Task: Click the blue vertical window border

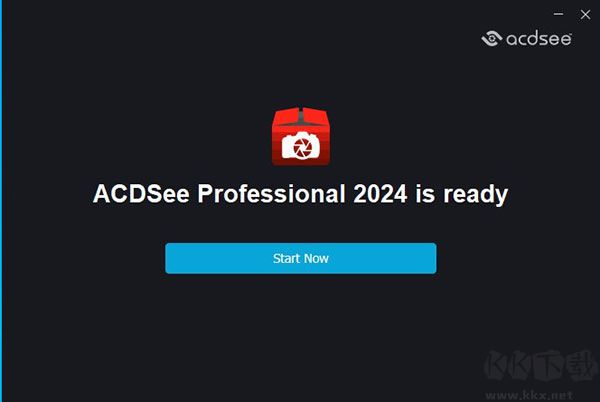Action: pyautogui.click(x=1, y=201)
